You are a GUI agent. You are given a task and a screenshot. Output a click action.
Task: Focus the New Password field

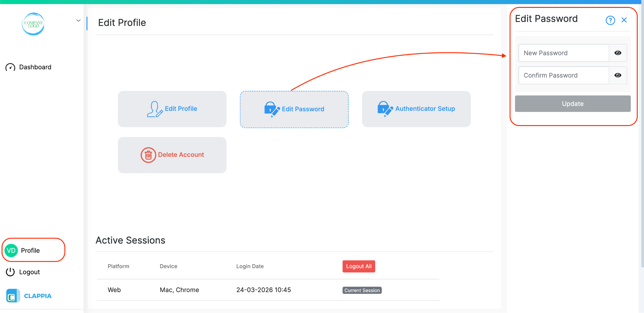point(564,53)
